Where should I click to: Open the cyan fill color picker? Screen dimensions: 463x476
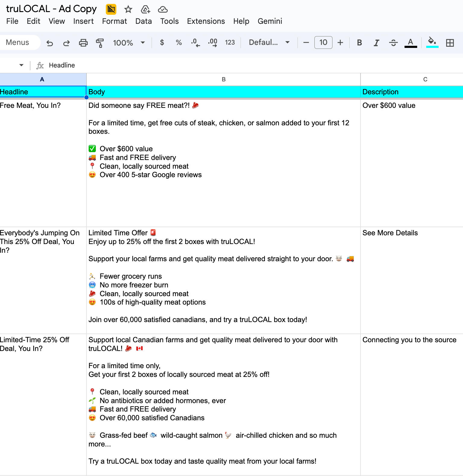point(432,42)
